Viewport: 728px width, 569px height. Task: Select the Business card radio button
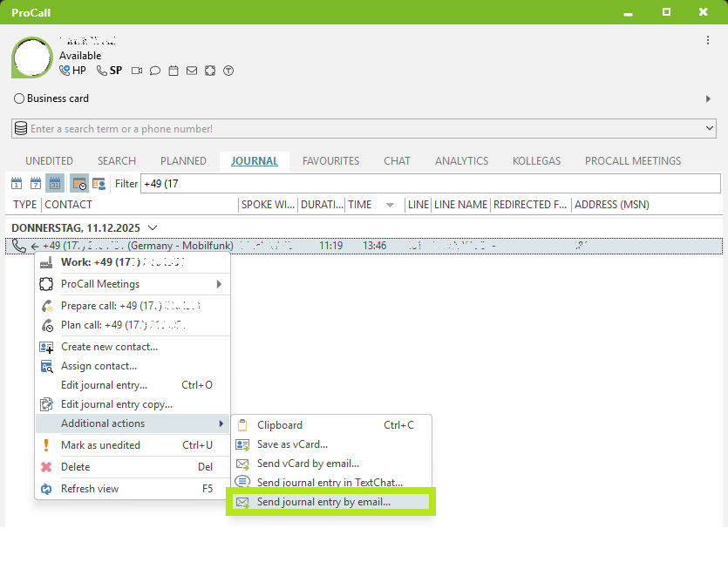(18, 98)
